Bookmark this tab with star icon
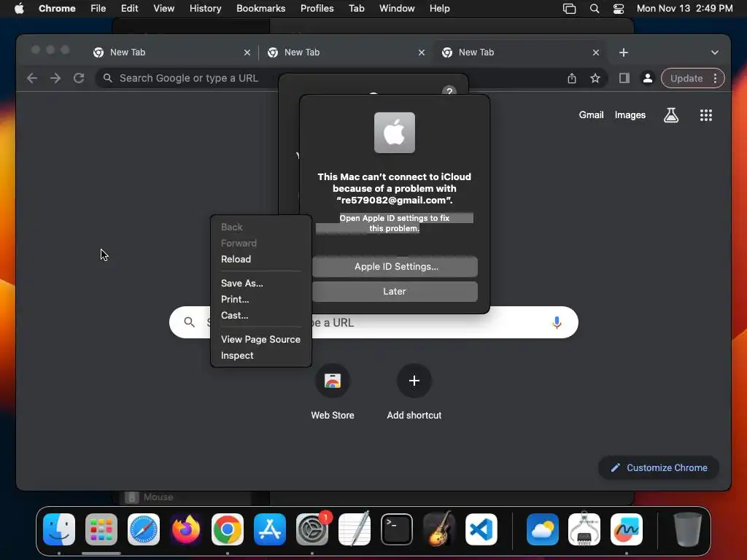 pyautogui.click(x=595, y=78)
